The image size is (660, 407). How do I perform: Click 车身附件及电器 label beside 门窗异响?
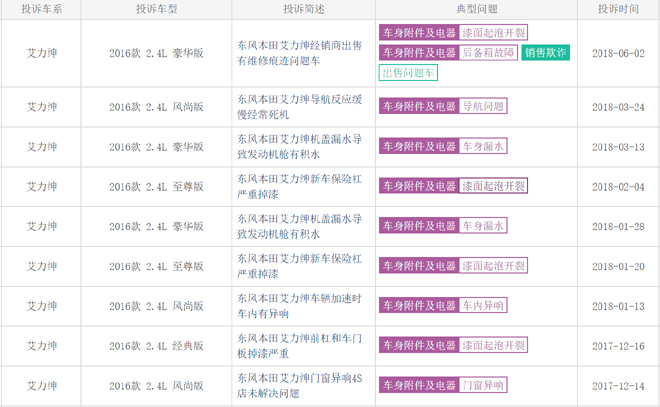[x=419, y=385]
